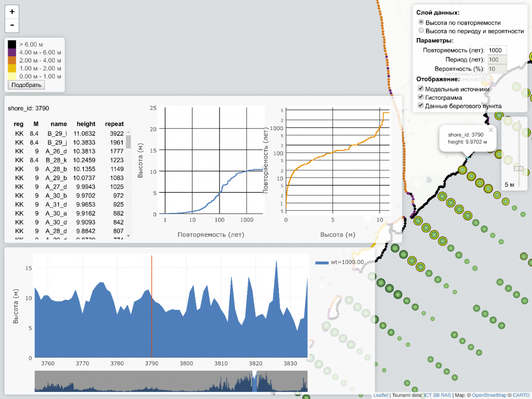532x399 pixels.
Task: Open the ICT SB RAS link
Action: tap(437, 395)
